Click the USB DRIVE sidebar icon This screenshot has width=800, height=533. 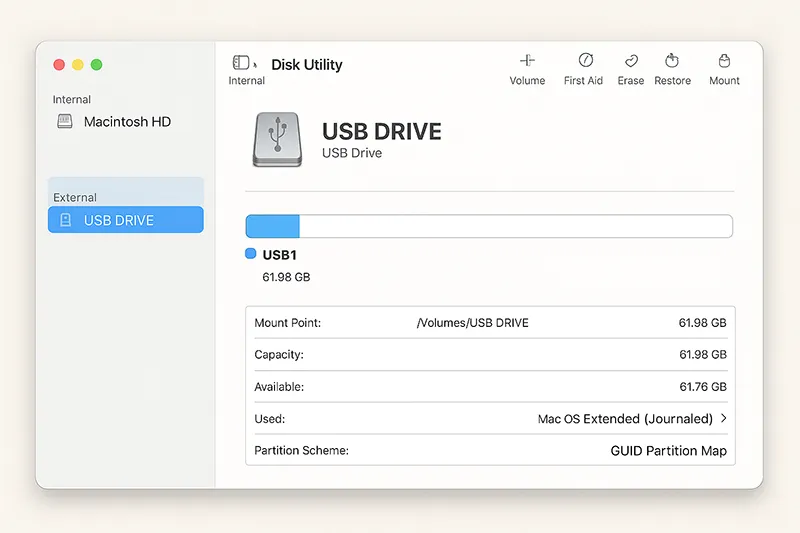(x=65, y=220)
